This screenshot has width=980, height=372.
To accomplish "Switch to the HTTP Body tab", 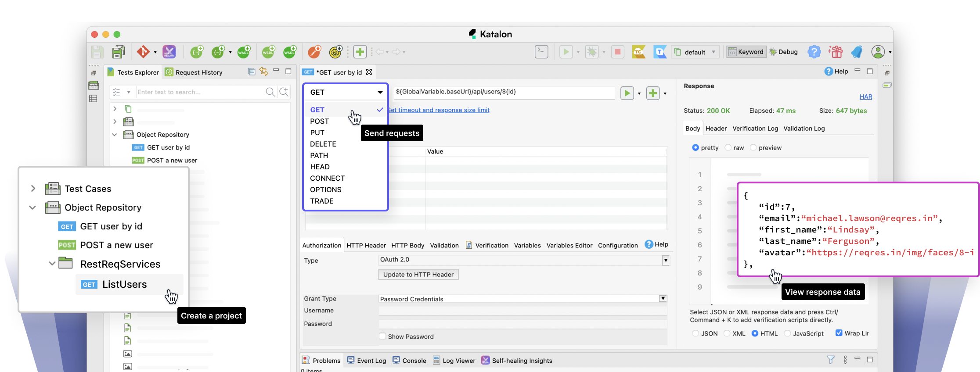I will coord(408,245).
